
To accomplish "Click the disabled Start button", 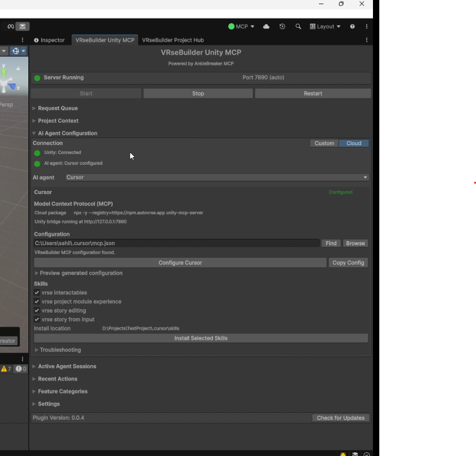I will point(86,93).
